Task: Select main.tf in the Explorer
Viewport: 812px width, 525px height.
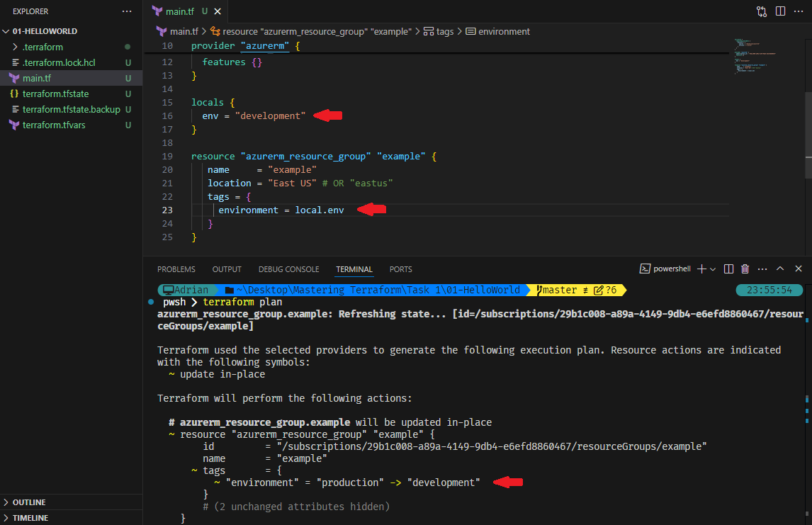Action: coord(71,78)
